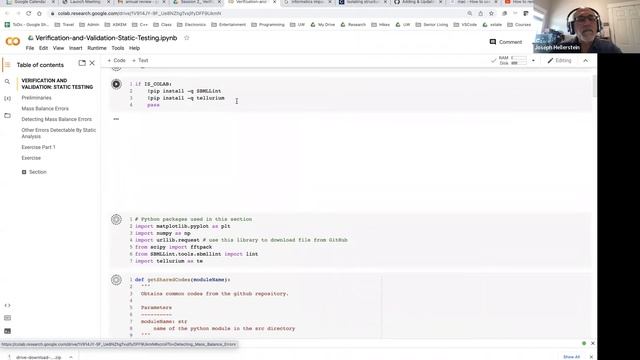Click the browser address bar URL

[139, 13]
